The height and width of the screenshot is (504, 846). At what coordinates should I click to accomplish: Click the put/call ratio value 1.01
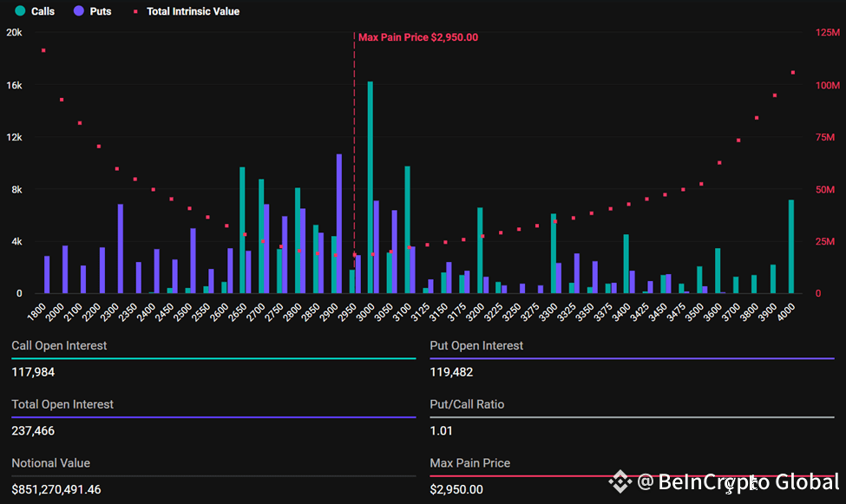click(x=442, y=431)
